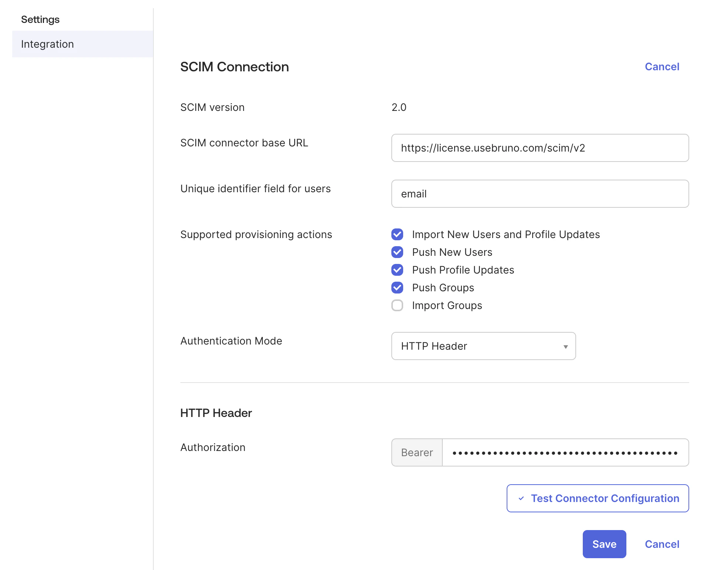This screenshot has width=728, height=570.
Task: Click Cancel at top of SCIM Connection
Action: 662,67
